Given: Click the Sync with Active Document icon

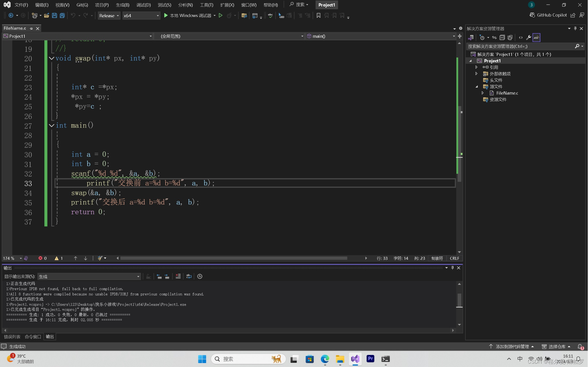Looking at the screenshot, I should click(x=494, y=37).
